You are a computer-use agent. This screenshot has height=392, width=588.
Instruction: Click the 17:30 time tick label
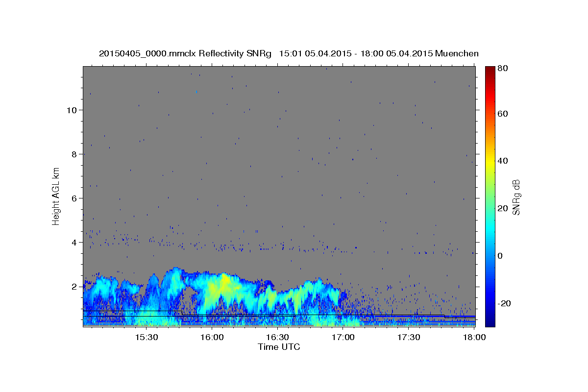pyautogui.click(x=409, y=337)
